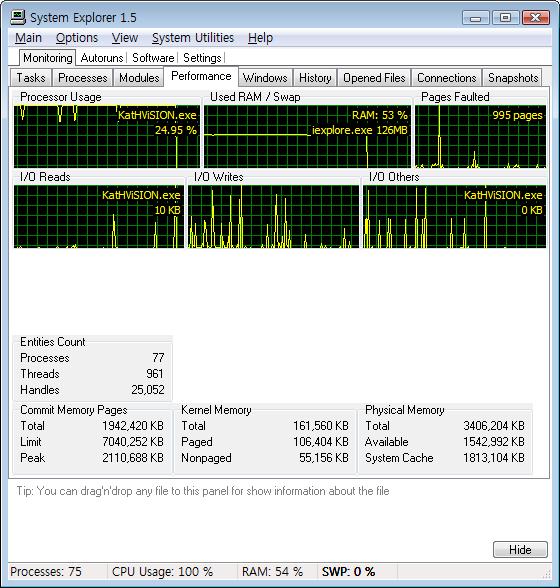Open the Main menu

[x=28, y=38]
